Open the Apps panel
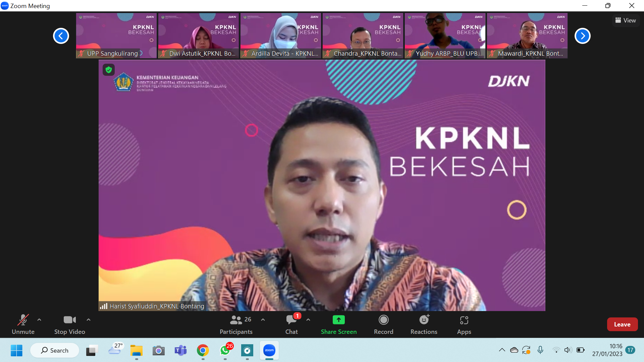The height and width of the screenshot is (362, 644). pyautogui.click(x=464, y=324)
